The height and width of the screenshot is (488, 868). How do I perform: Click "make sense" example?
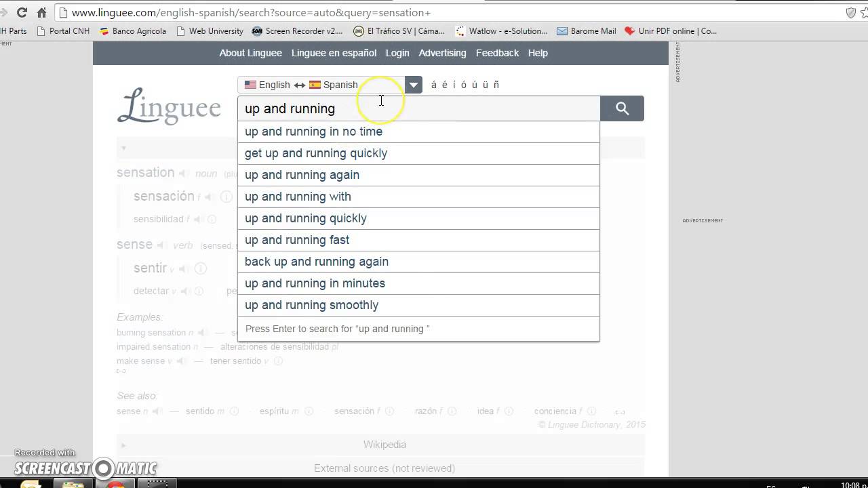pos(141,361)
